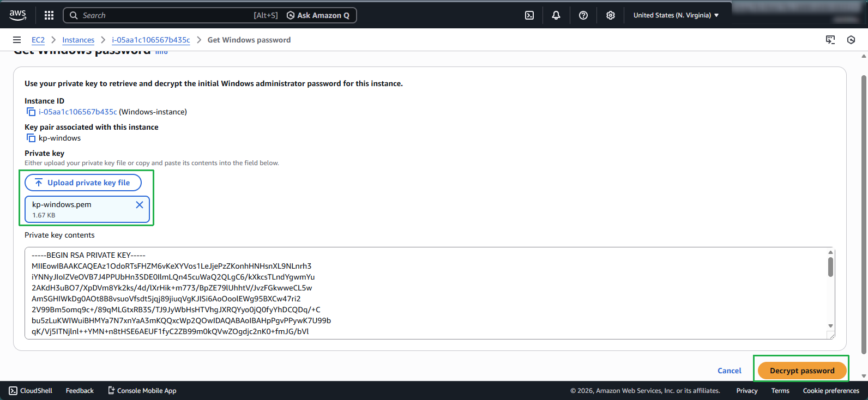Click Decrypt password button
The height and width of the screenshot is (400, 868).
(802, 371)
